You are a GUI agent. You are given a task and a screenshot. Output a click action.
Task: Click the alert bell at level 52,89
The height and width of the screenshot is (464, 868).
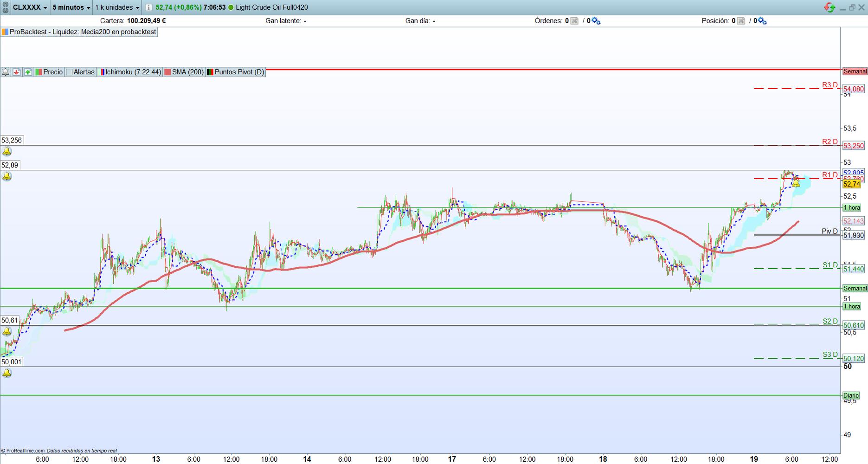(7, 177)
